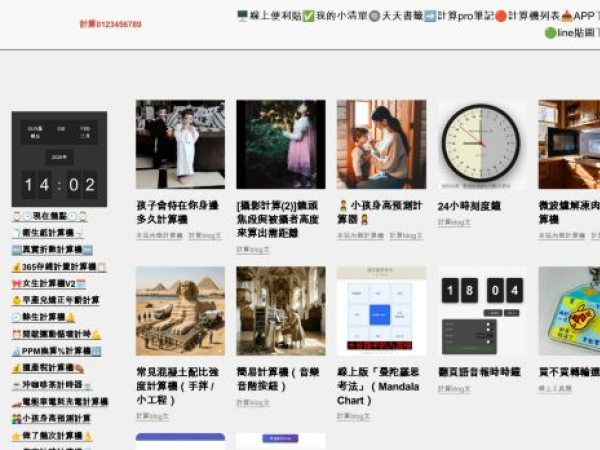
Task: Open the flip clock 翻頁語音報時時鐘 thumbnail
Action: [481, 310]
